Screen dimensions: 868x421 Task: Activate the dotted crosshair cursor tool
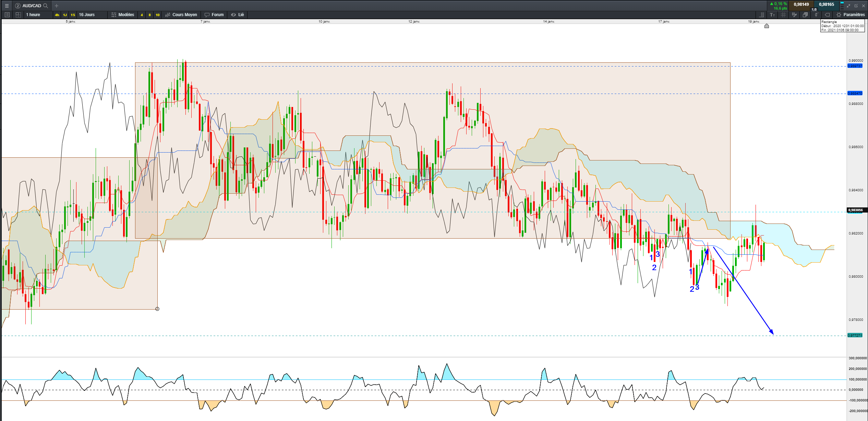point(783,15)
